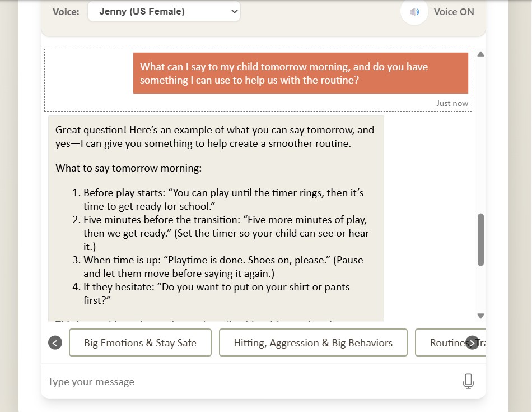Viewport: 532px width, 412px height.
Task: Click the 'Great question!' reply paragraph
Action: click(x=215, y=137)
